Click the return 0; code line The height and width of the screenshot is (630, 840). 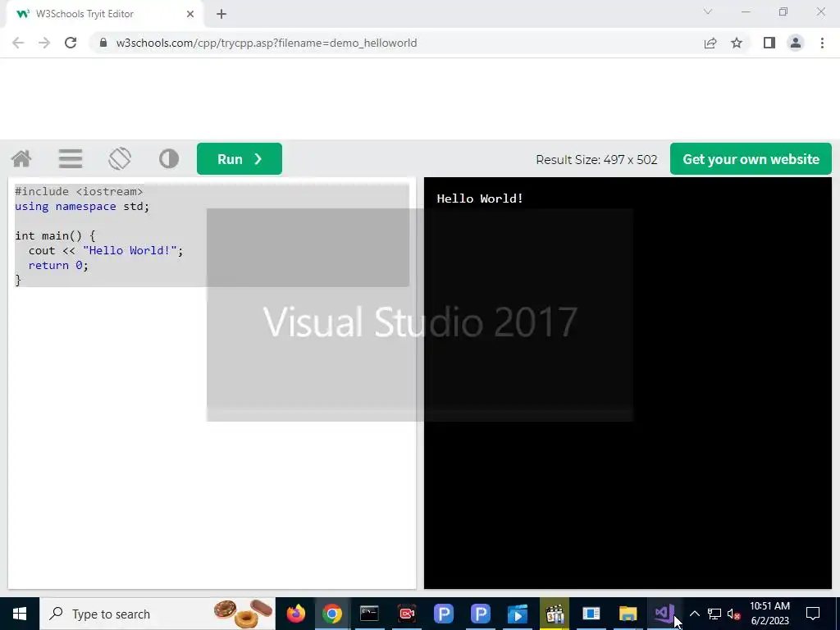(58, 266)
